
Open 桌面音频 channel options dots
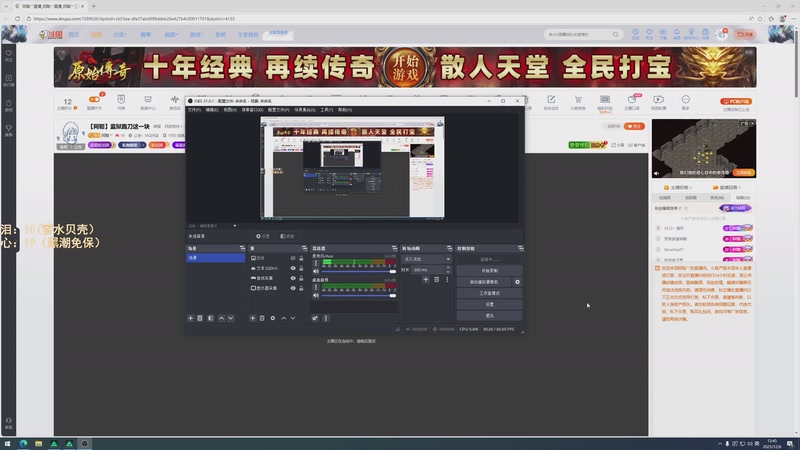(316, 287)
